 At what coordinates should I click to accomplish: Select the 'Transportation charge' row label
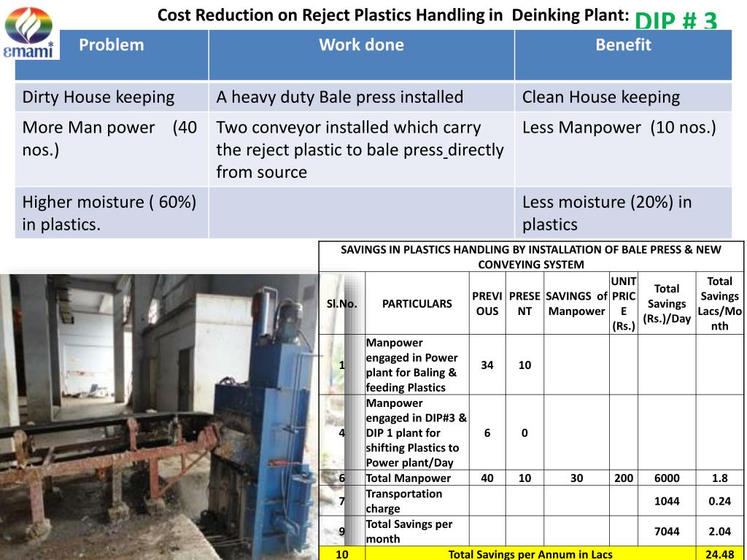coord(404,501)
